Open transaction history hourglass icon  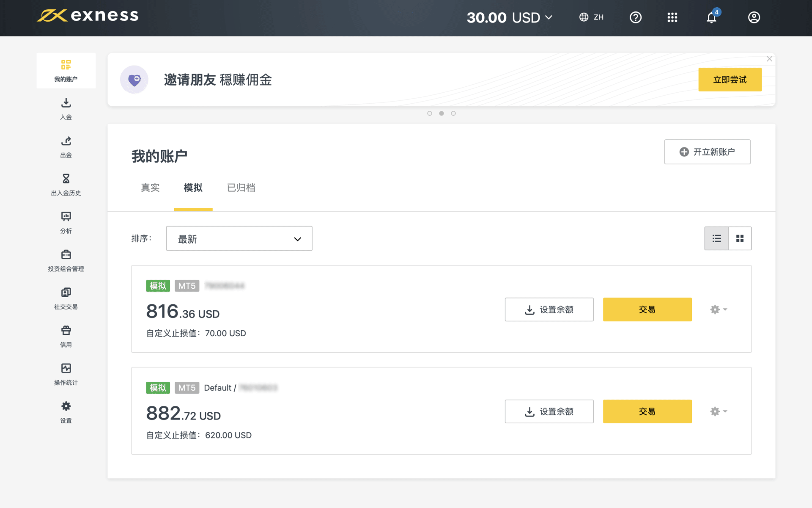pos(66,179)
